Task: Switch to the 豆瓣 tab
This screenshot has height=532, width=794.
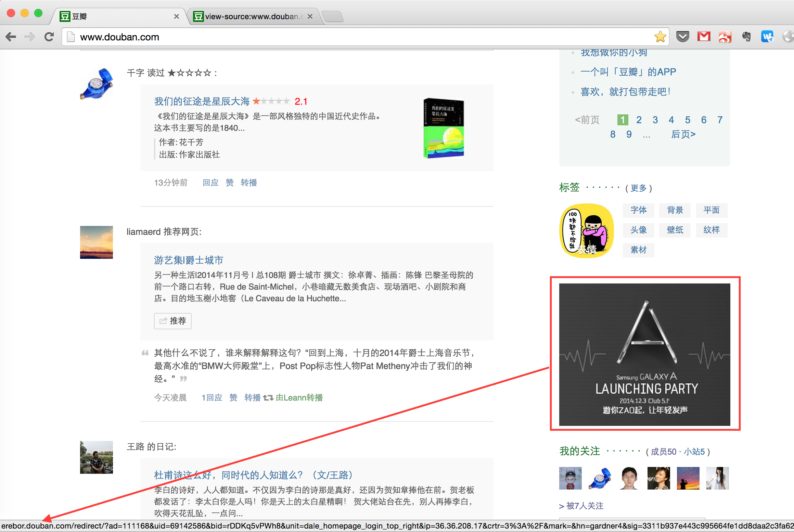Action: 118,16
